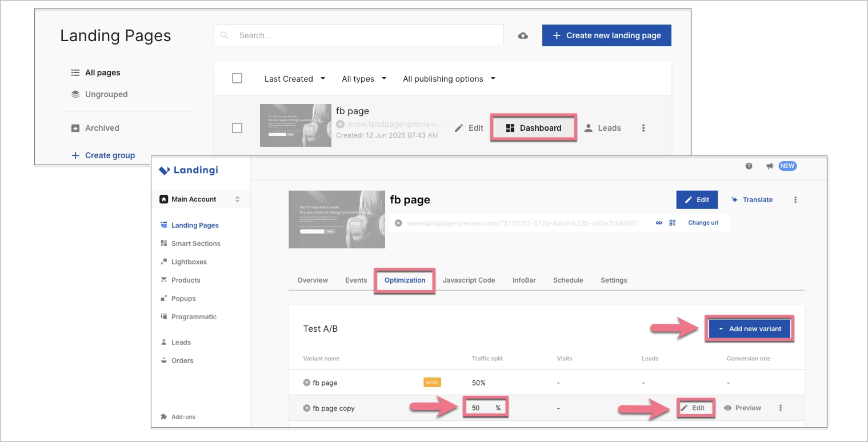
Task: Click the announcements megaphone icon
Action: (x=770, y=166)
